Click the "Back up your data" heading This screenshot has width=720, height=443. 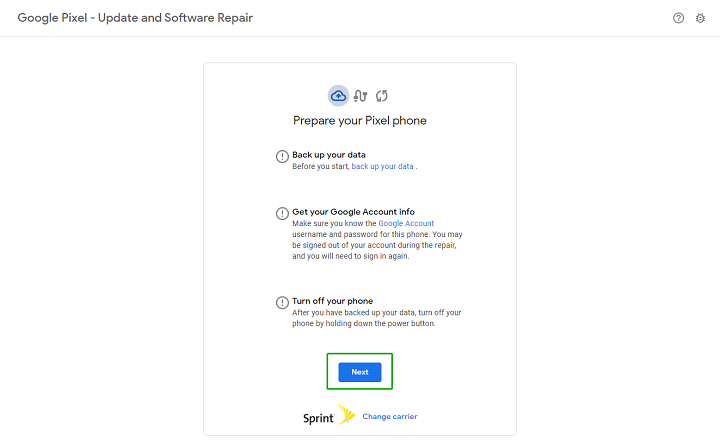pyautogui.click(x=328, y=155)
